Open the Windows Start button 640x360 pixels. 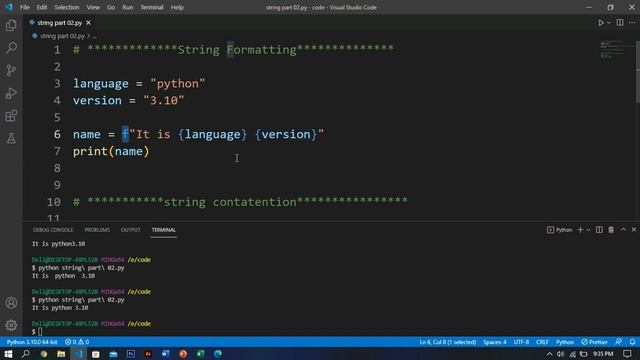coord(8,353)
